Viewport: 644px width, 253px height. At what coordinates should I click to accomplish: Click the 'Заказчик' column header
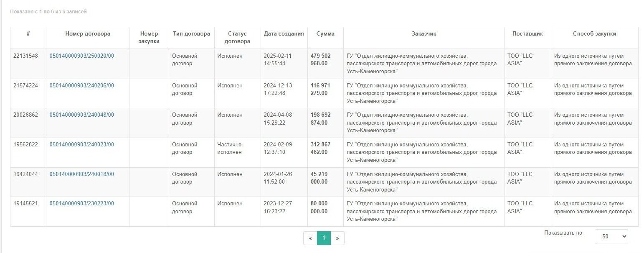(423, 34)
